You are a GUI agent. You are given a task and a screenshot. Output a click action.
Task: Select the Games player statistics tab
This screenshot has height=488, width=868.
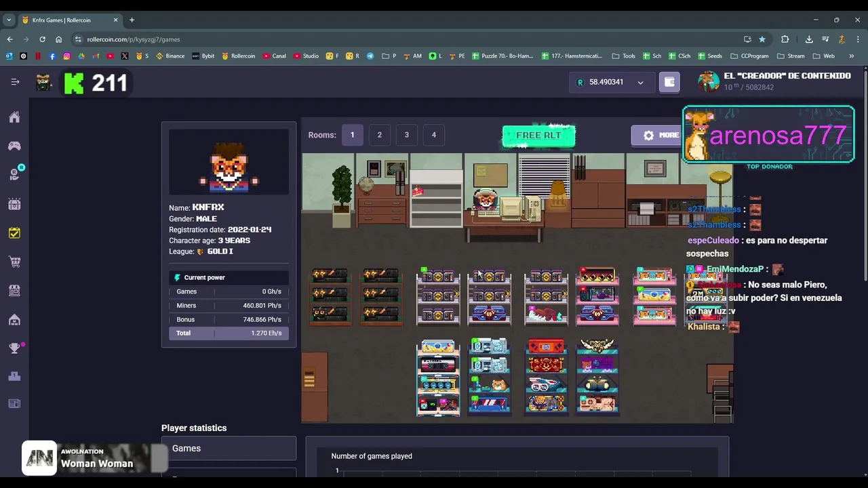point(229,449)
